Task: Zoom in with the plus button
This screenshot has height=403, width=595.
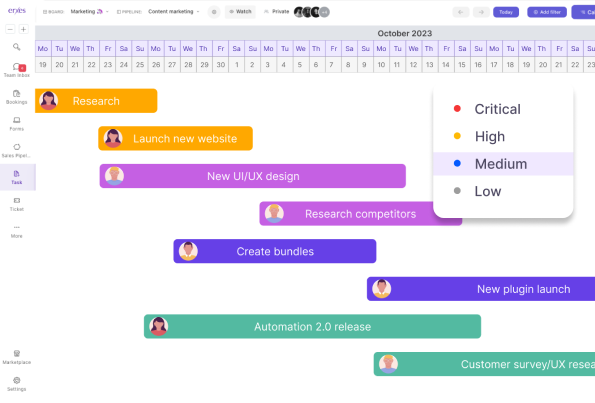Action: tap(24, 29)
